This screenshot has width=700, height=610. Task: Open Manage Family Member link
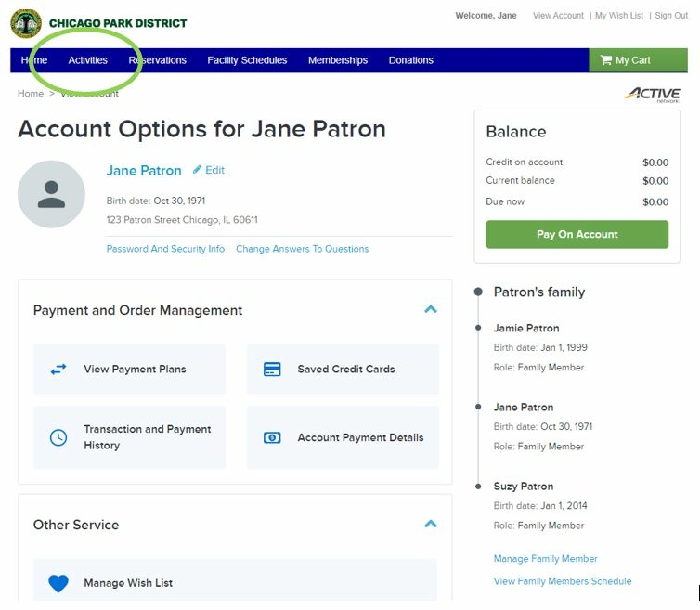tap(545, 559)
